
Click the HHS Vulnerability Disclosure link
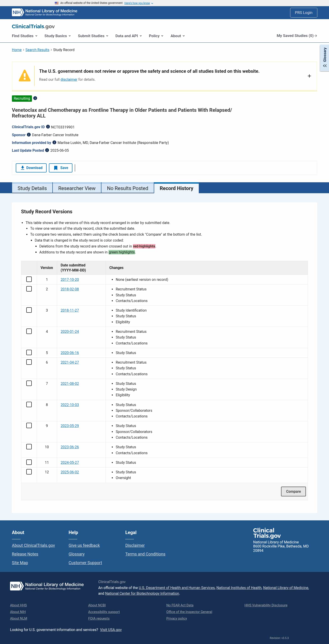click(266, 605)
